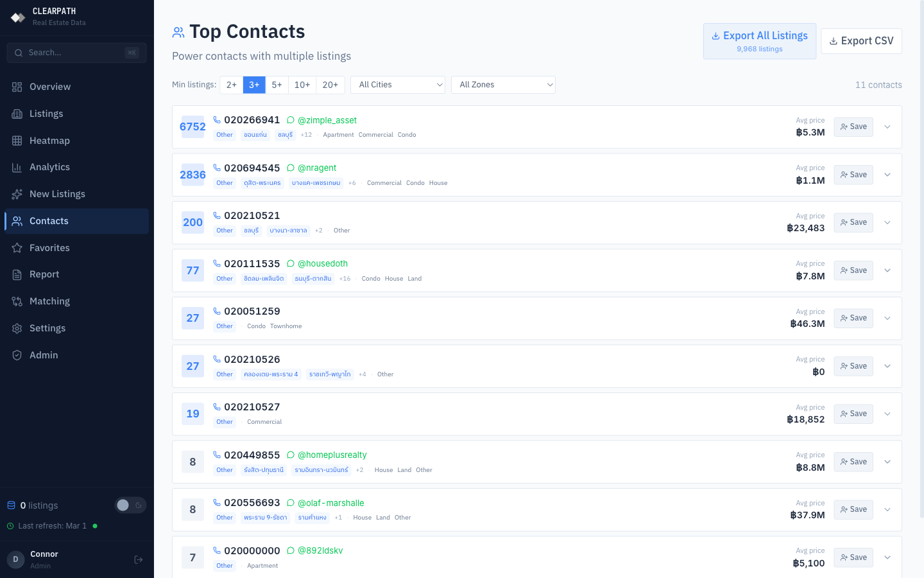Click the phone icon beside 020266941

(217, 120)
